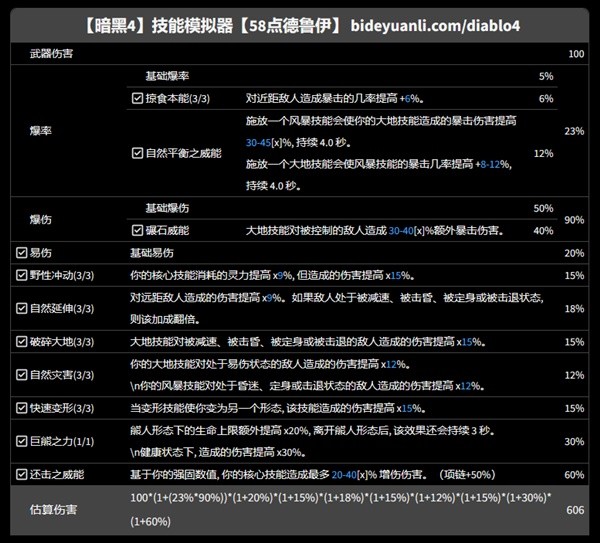Click the （项链+50%） note text
Screen dimensions: 600x543
(465, 475)
